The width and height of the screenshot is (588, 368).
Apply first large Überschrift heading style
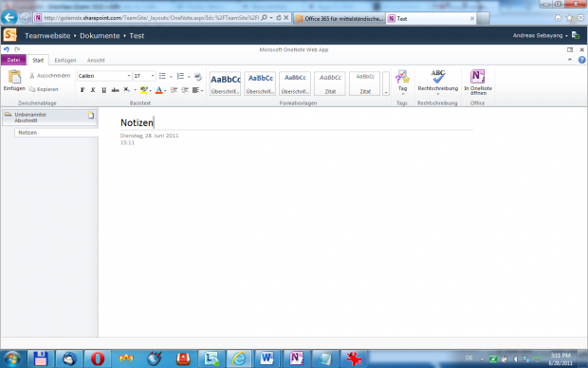225,83
